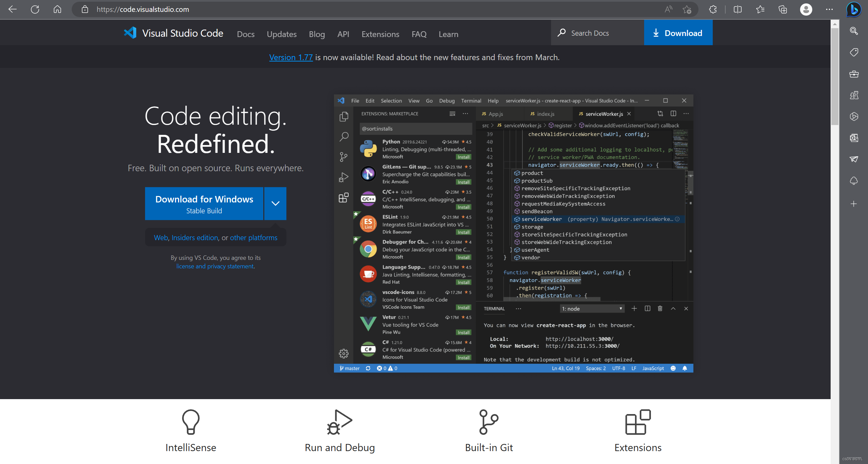The width and height of the screenshot is (868, 464).
Task: Open the Bing chat sidebar icon
Action: point(854,10)
